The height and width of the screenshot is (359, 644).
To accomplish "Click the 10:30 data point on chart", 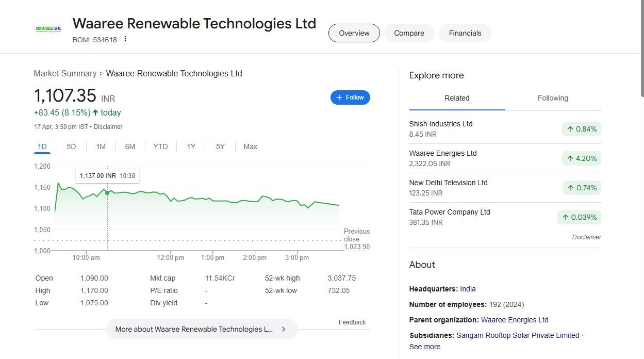I will click(x=107, y=193).
